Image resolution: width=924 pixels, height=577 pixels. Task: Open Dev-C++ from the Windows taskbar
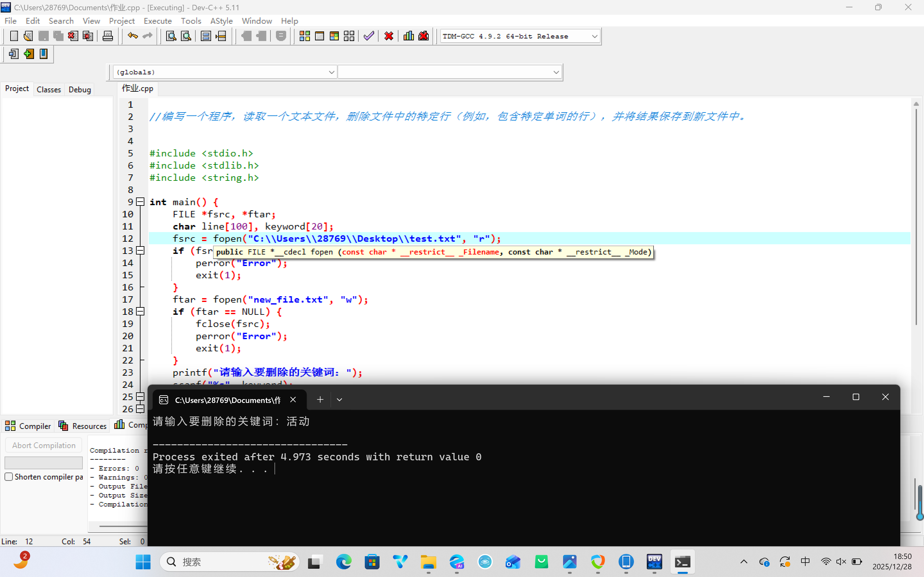tap(654, 562)
